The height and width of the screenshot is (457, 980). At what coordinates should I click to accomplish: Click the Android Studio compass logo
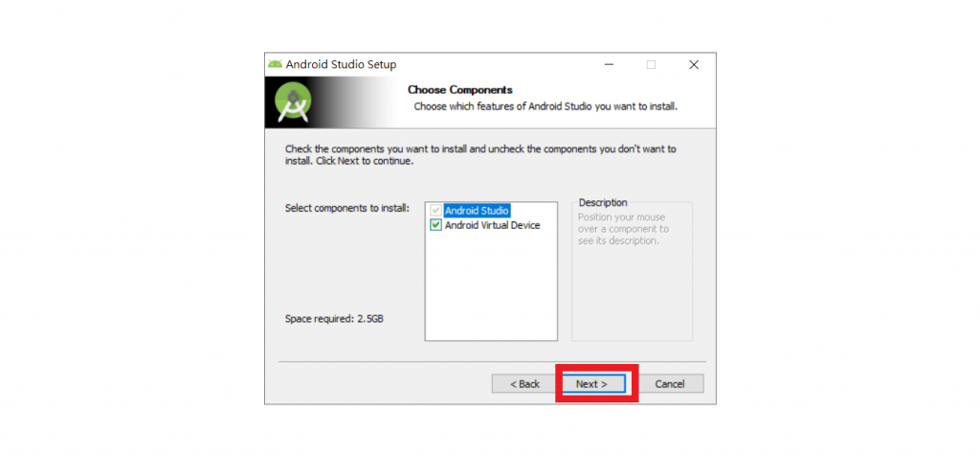[294, 103]
